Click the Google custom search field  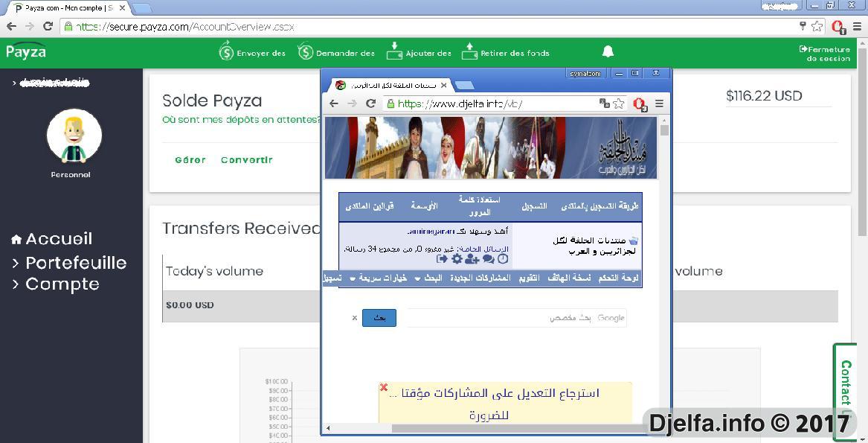click(x=515, y=318)
